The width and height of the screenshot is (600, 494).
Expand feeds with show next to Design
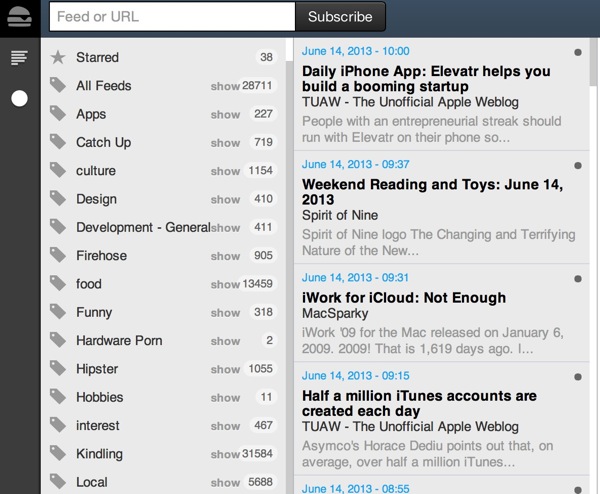tap(225, 199)
